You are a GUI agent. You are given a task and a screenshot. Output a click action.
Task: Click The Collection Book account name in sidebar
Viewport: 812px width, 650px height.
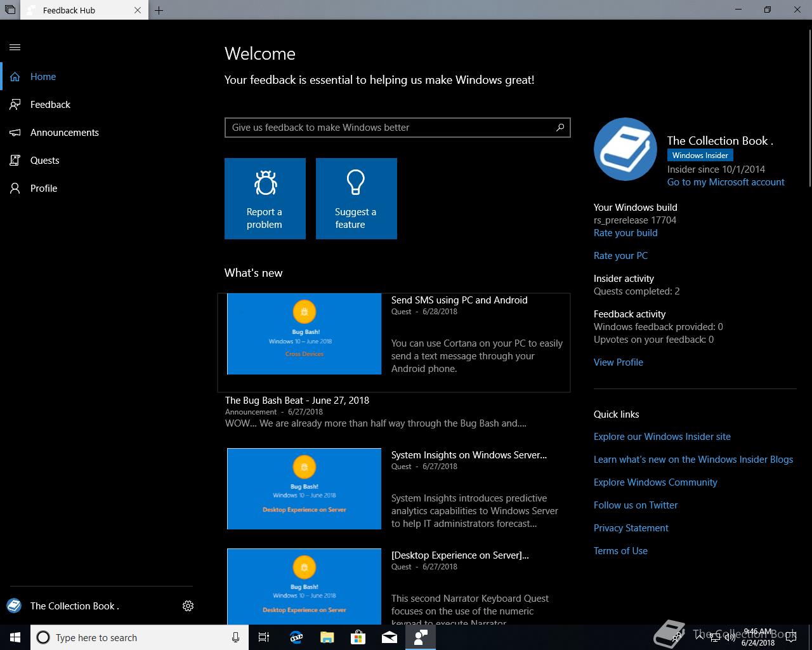(x=75, y=606)
